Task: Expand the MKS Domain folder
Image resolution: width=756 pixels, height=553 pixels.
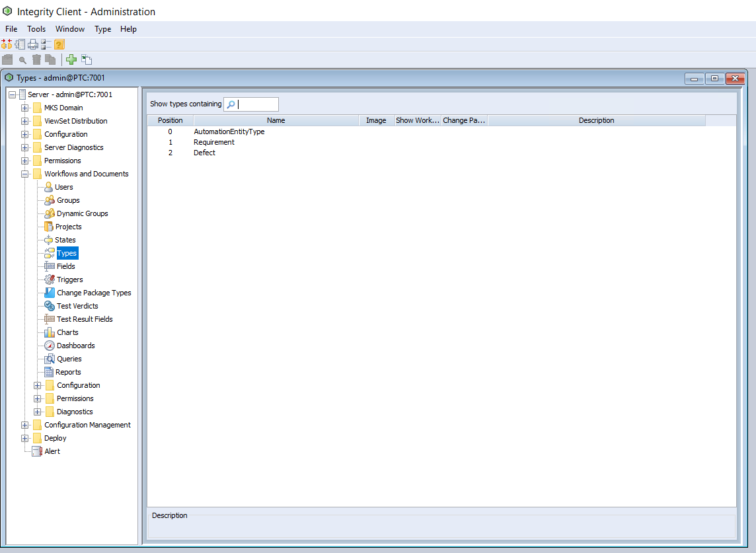Action: [x=25, y=108]
